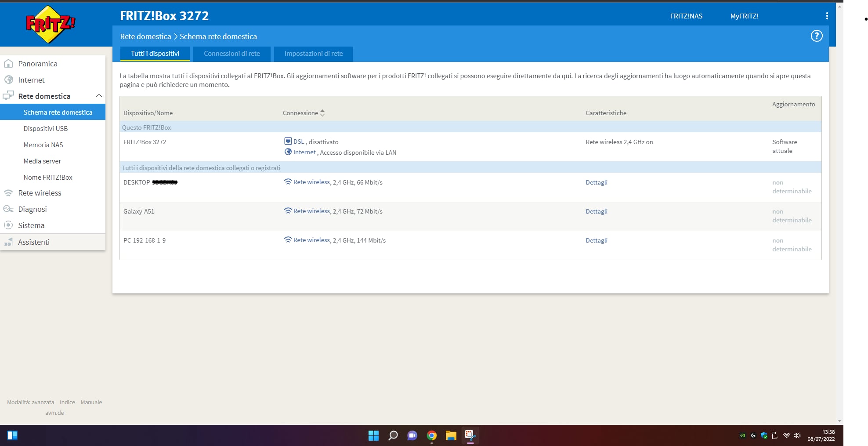This screenshot has height=446, width=868.
Task: Click the Internet globe icon in sidebar
Action: coord(8,80)
